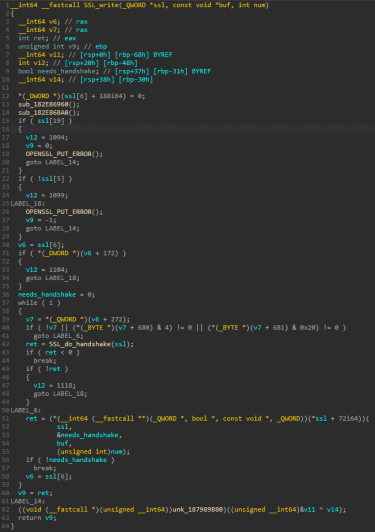Click the 'if ( !ssl[5] )' condition
375x532 pixels.
tap(45, 179)
